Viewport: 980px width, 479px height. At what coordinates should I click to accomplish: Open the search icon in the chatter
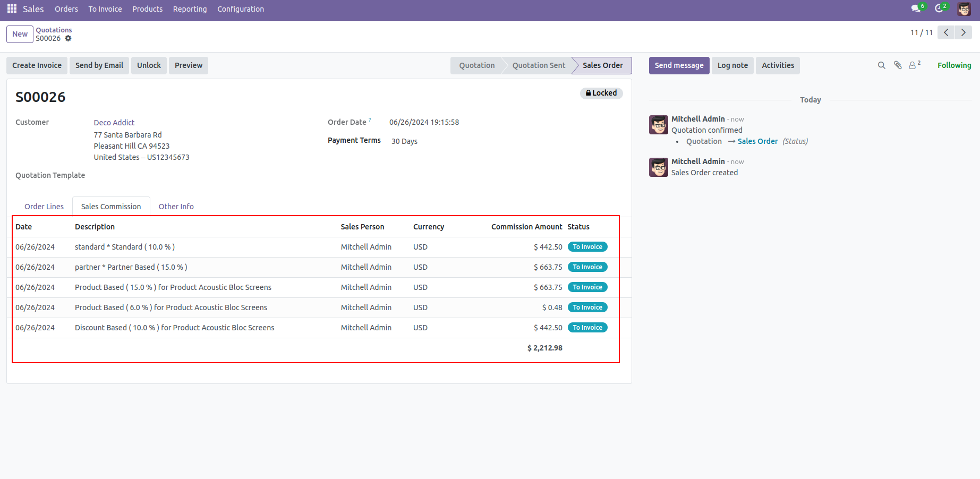881,65
